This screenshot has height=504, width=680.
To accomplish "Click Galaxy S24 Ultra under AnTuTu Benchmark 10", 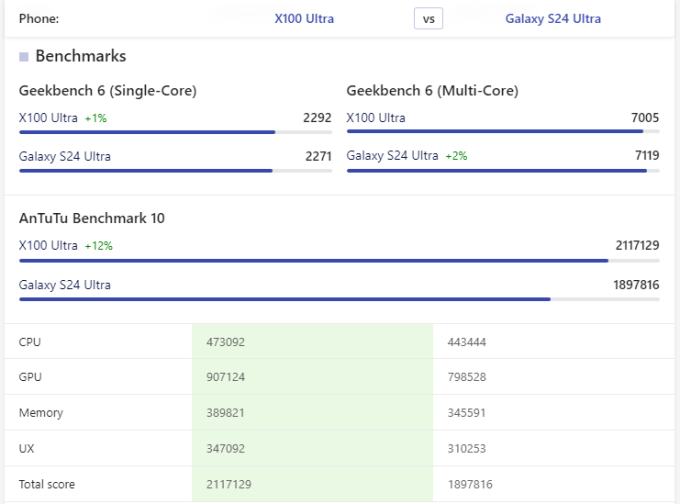I will [x=65, y=285].
